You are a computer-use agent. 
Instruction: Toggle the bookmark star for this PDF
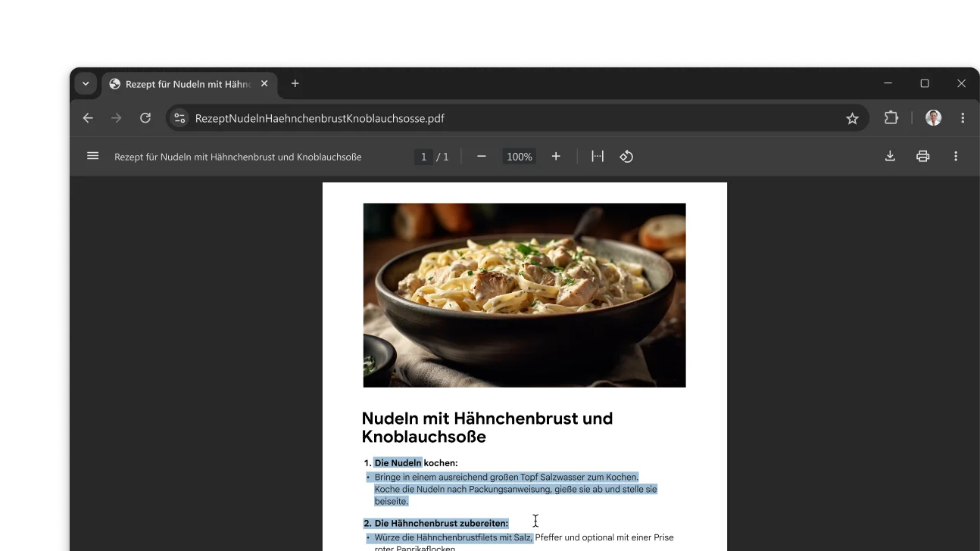coord(852,117)
